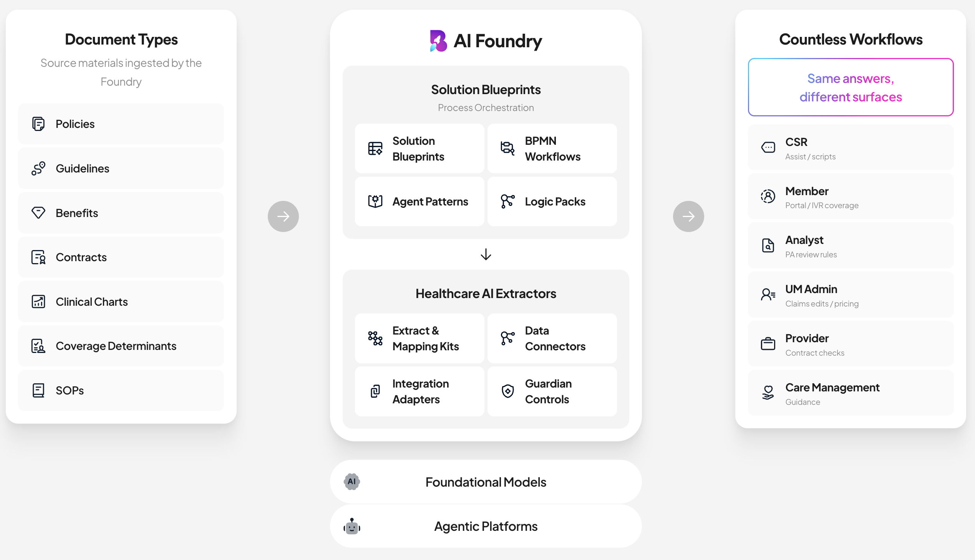Click the UM Admin title text
975x560 pixels.
tap(811, 289)
